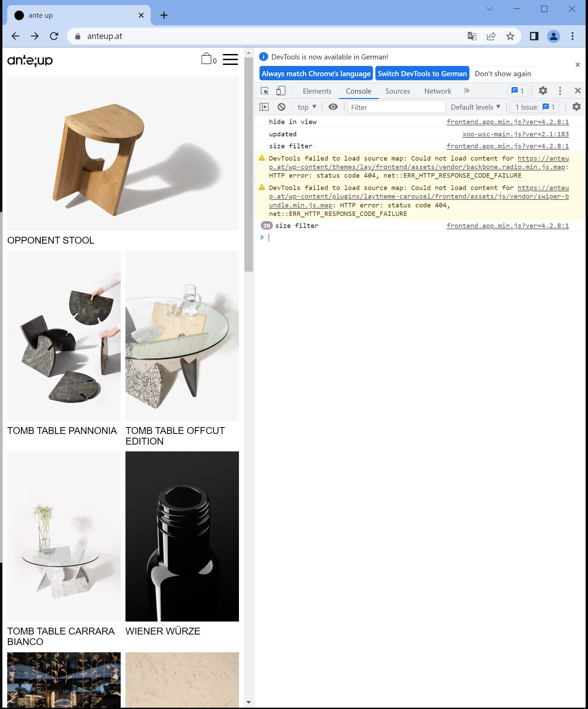Open DevTools settings gear

pyautogui.click(x=543, y=91)
